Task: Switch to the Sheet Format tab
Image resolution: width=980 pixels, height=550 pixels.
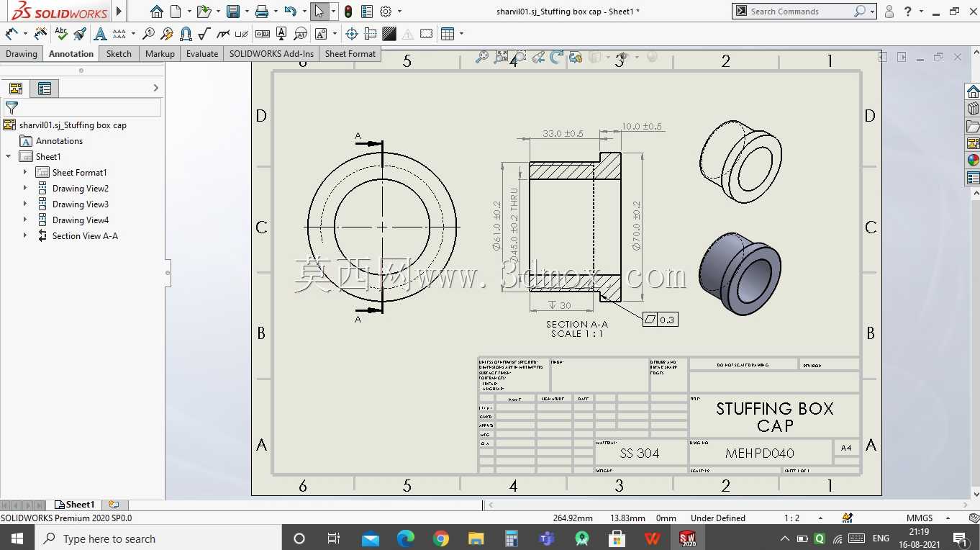Action: (x=350, y=54)
